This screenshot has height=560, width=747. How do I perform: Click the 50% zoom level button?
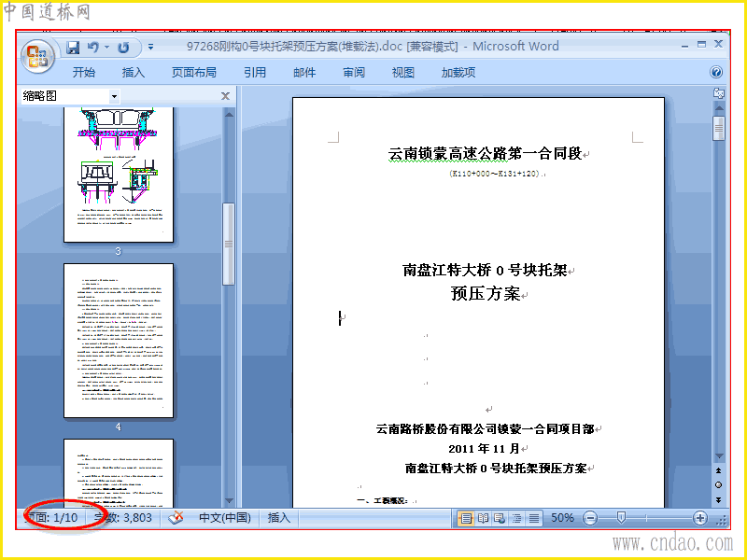(x=562, y=518)
